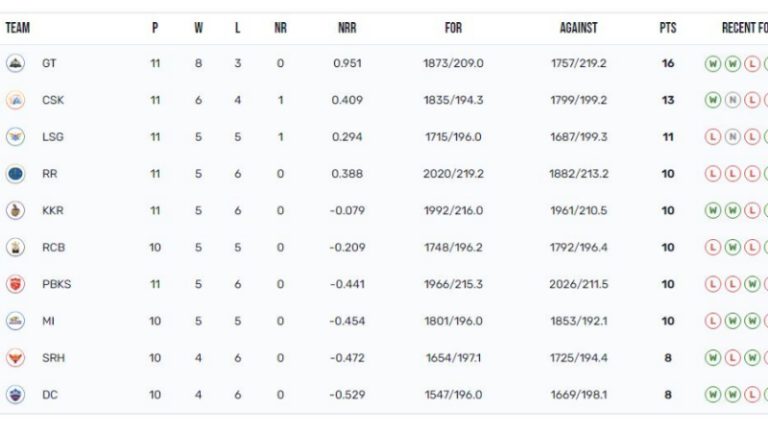Open the PBKS team logo icon
768x432 pixels.
[15, 284]
